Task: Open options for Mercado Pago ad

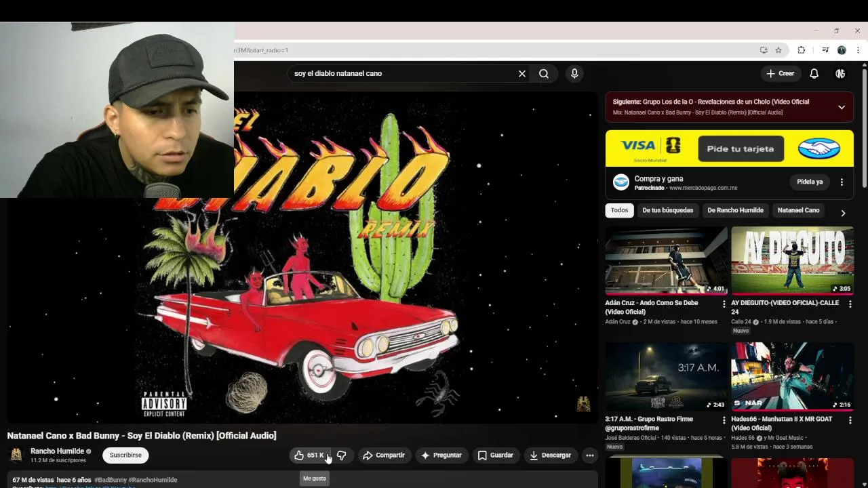Action: coord(842,182)
